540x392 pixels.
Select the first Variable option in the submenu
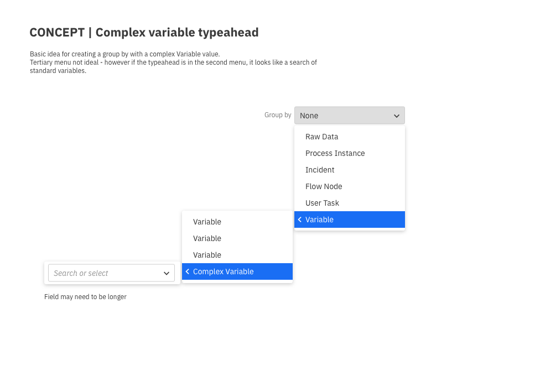207,222
